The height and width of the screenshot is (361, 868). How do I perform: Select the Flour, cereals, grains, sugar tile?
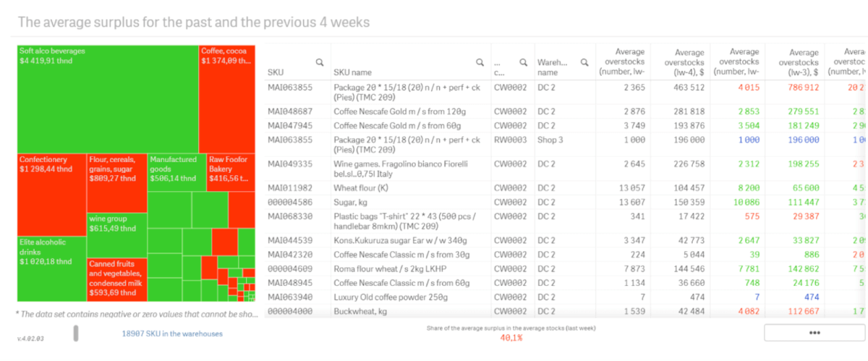click(x=116, y=182)
